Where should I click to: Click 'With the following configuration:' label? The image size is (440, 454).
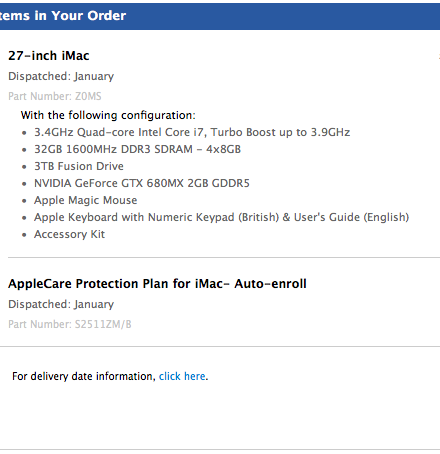tap(108, 115)
